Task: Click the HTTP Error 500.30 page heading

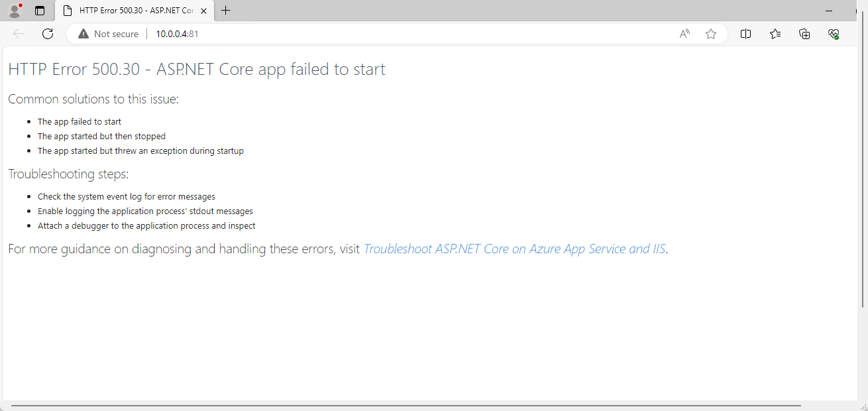Action: (196, 69)
